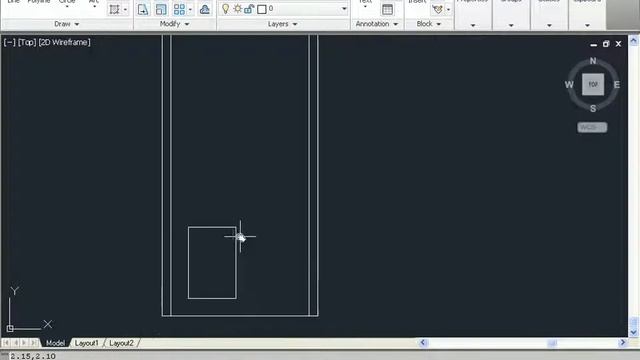Go to next layout tab arrow
640x360 pixels.
[x=24, y=343]
